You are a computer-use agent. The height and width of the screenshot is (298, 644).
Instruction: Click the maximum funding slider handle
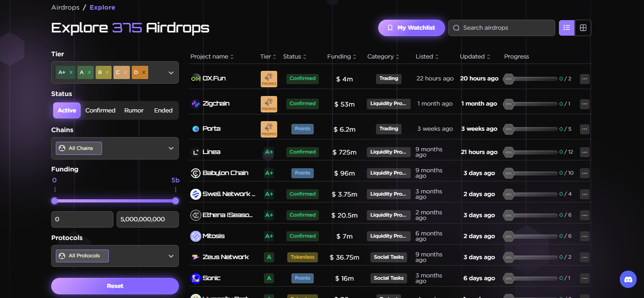pos(176,201)
